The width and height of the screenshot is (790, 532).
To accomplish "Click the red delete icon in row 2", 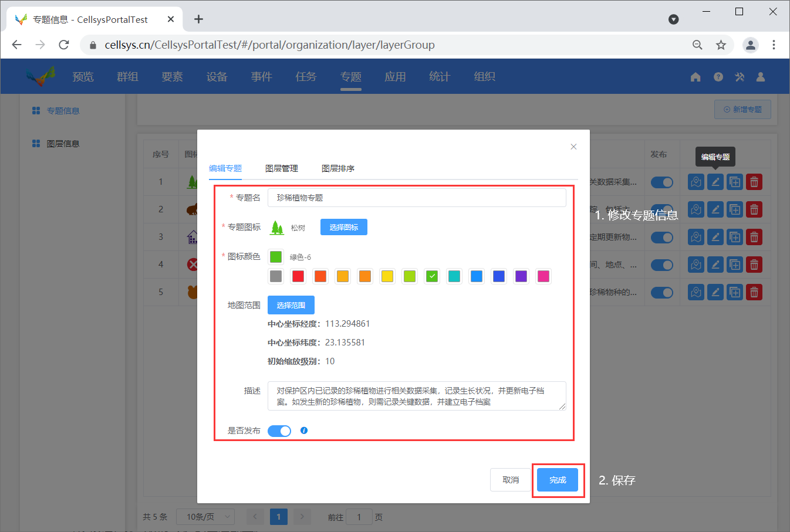I will (754, 210).
